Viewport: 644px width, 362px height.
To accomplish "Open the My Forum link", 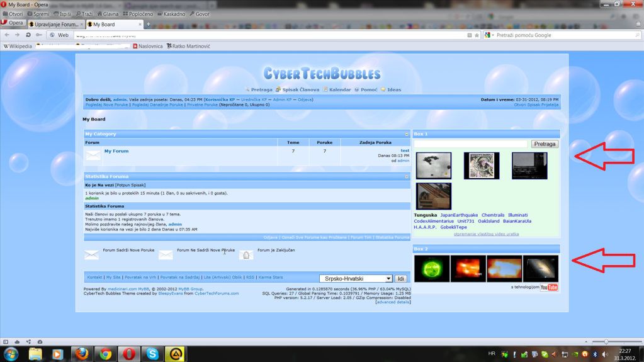I will tap(116, 151).
